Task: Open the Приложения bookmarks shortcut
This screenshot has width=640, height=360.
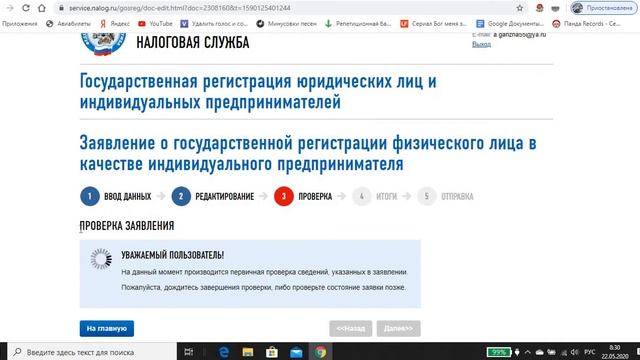Action: click(x=20, y=24)
